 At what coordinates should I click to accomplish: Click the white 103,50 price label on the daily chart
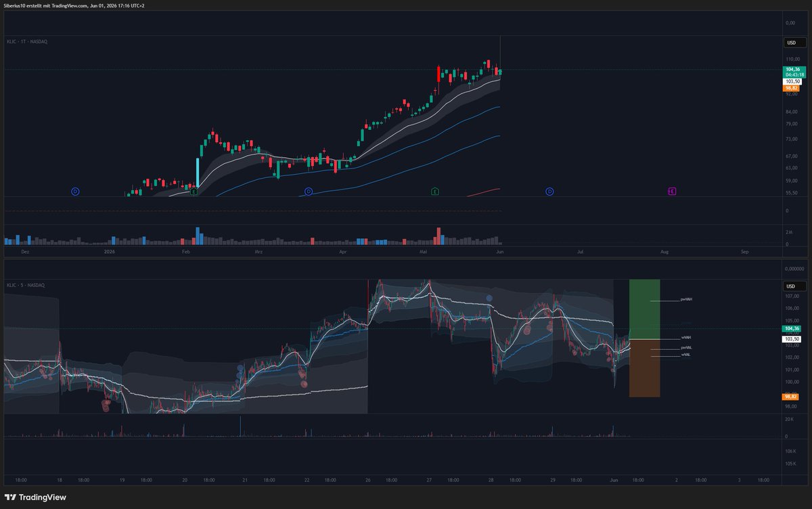coord(792,81)
